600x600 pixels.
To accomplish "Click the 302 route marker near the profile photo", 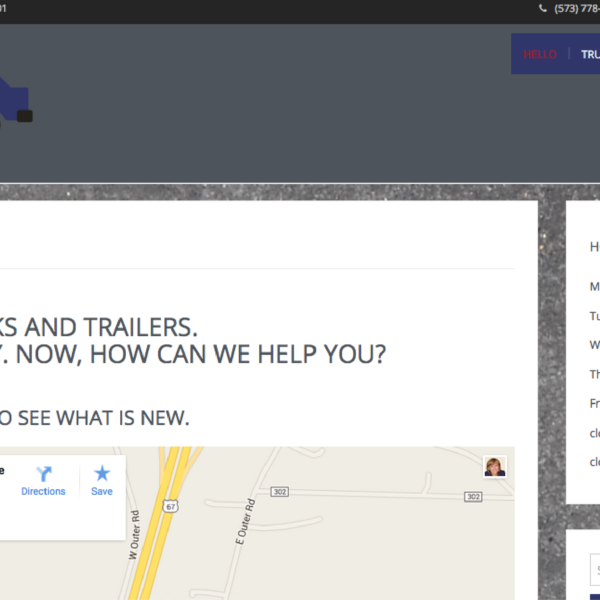I will click(473, 497).
